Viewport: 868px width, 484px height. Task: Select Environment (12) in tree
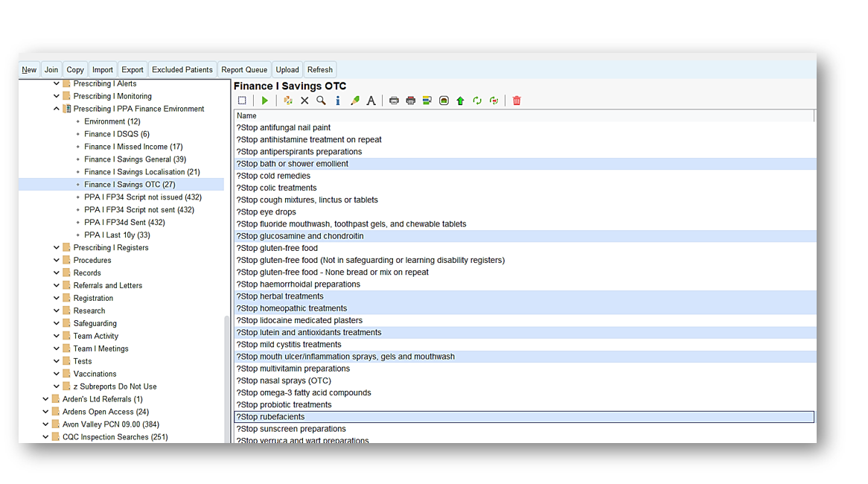(x=112, y=122)
